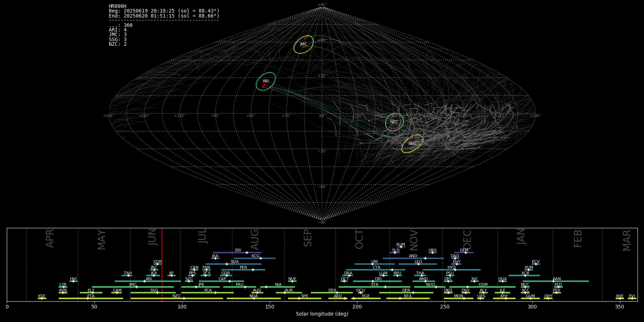This screenshot has width=644, height=322.
Task: Click the ETA shower bar in timeline
Action: tap(91, 298)
